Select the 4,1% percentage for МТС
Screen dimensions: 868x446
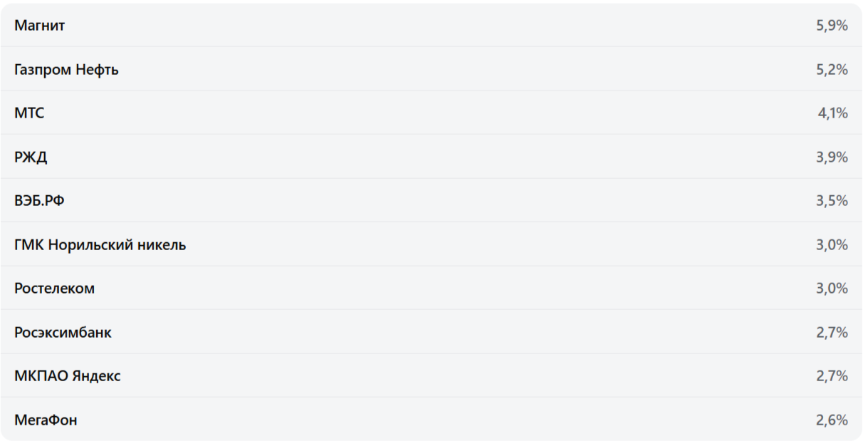point(832,113)
